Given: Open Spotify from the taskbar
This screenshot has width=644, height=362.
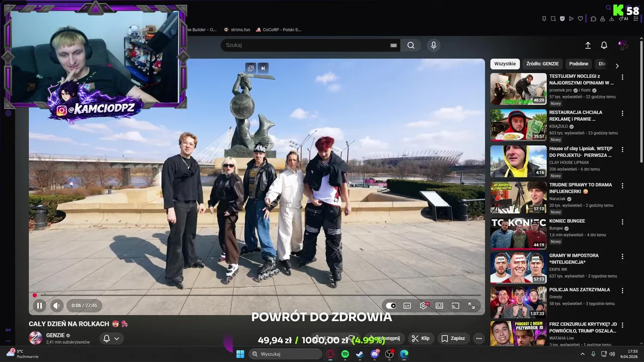Looking at the screenshot, I should tap(345, 354).
